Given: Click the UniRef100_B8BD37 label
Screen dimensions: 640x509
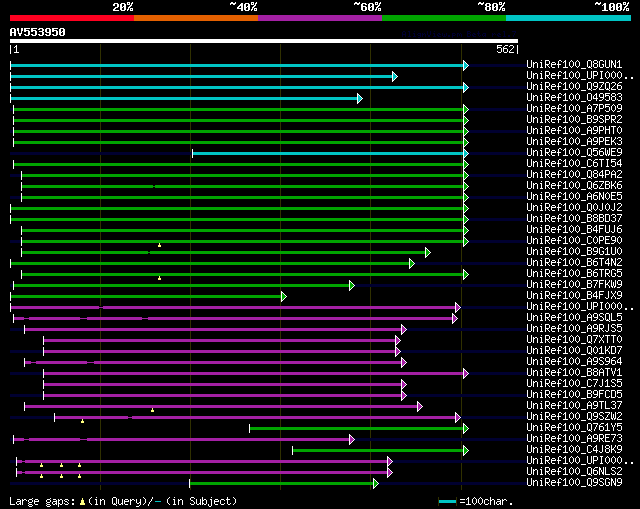Looking at the screenshot, I should coord(574,219).
